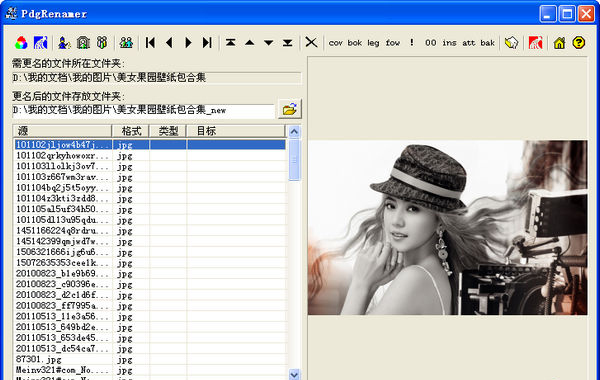Sort by 目标 column header
The width and height of the screenshot is (600, 380).
[235, 131]
